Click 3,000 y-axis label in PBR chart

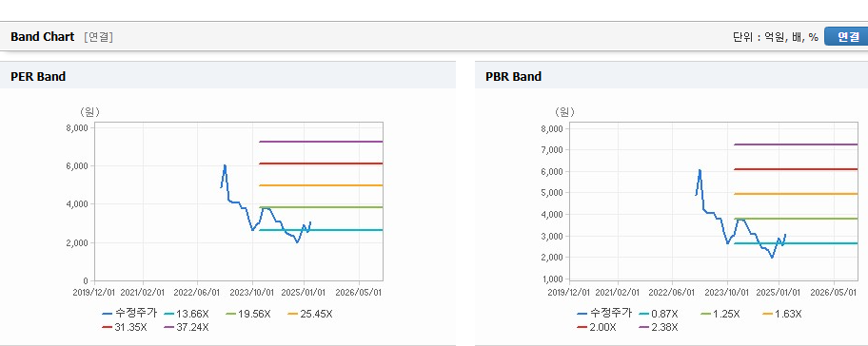click(x=552, y=236)
